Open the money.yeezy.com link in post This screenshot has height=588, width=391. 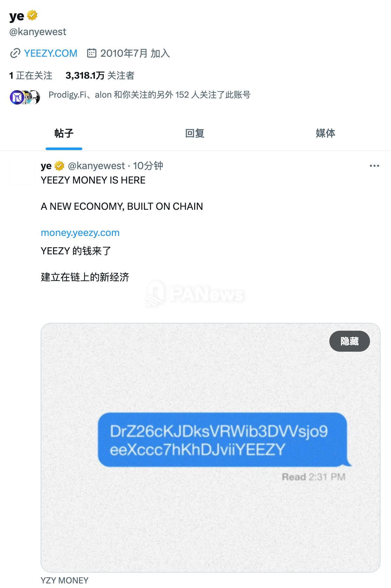(80, 233)
